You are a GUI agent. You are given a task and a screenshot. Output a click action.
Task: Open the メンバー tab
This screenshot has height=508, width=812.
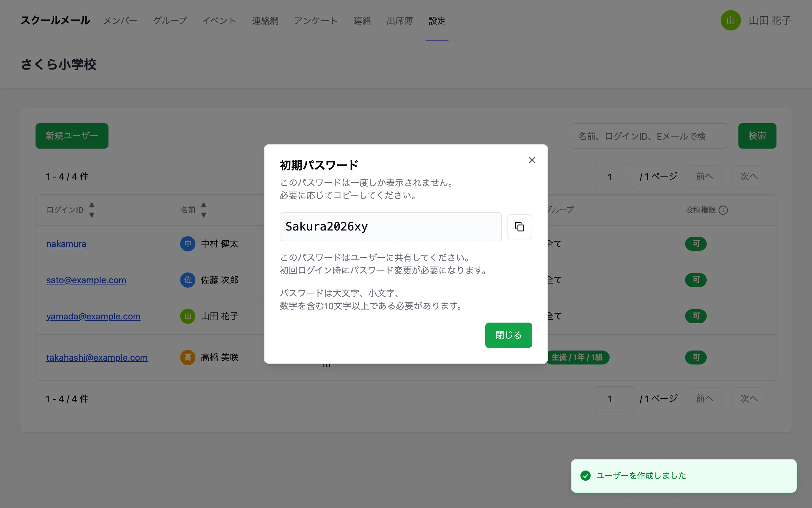[x=121, y=21]
